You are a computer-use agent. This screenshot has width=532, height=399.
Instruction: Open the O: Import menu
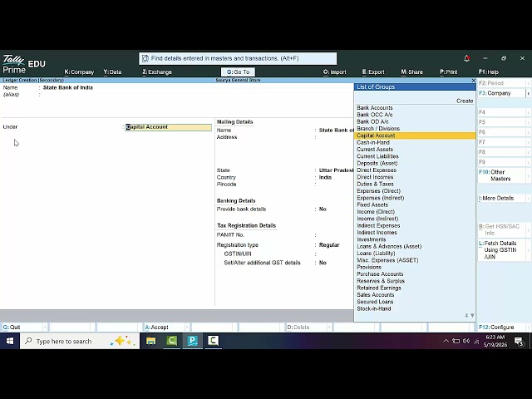tap(334, 72)
